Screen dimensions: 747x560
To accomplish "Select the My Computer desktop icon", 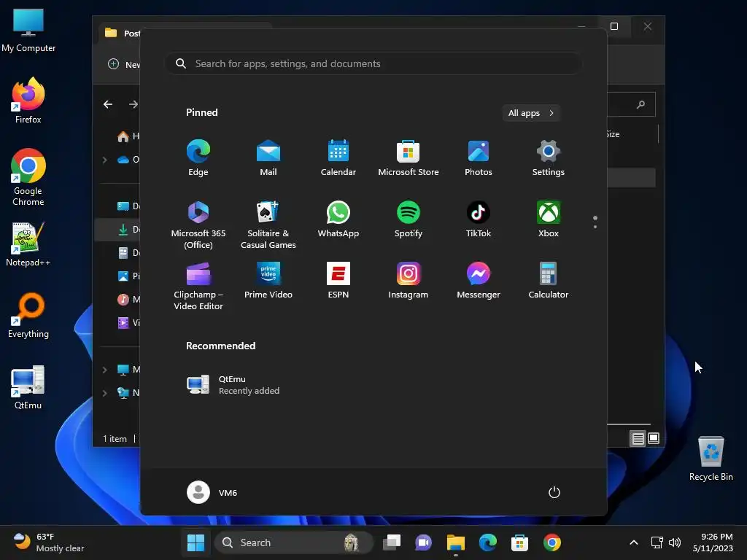I will (28, 30).
